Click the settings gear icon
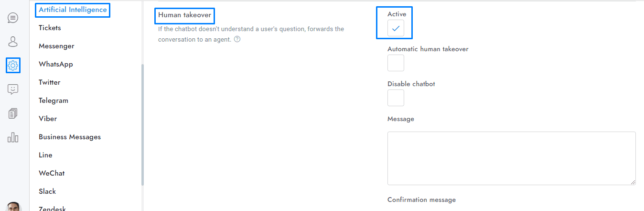644x211 pixels. click(13, 65)
